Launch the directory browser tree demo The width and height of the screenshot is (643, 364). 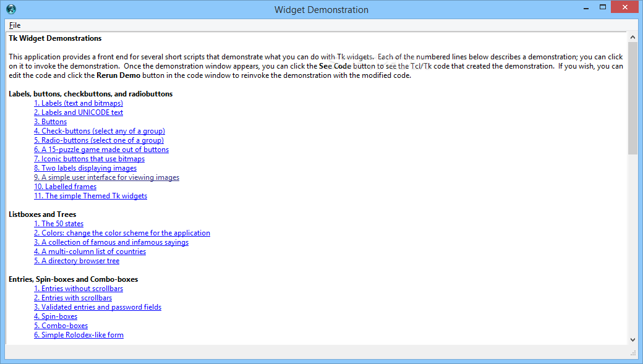[77, 261]
